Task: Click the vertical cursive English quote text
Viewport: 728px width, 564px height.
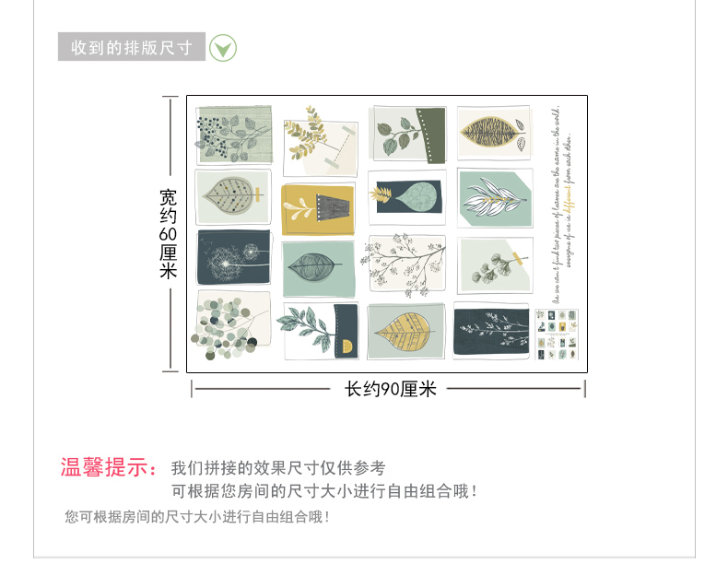Action: tap(562, 205)
